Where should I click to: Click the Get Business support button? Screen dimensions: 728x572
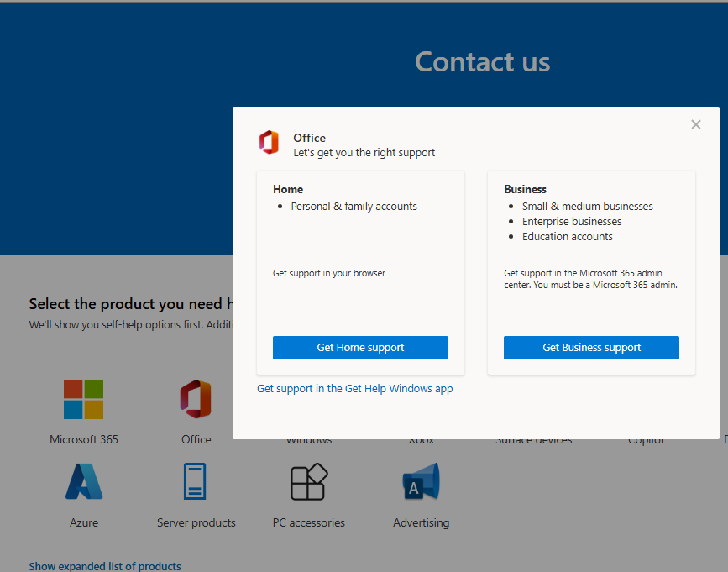[591, 347]
